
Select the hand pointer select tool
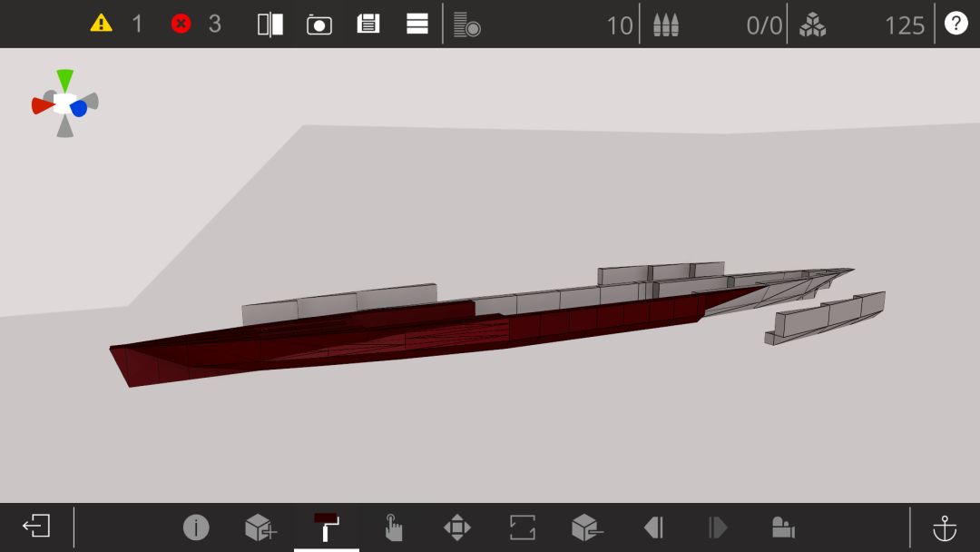[x=393, y=527]
